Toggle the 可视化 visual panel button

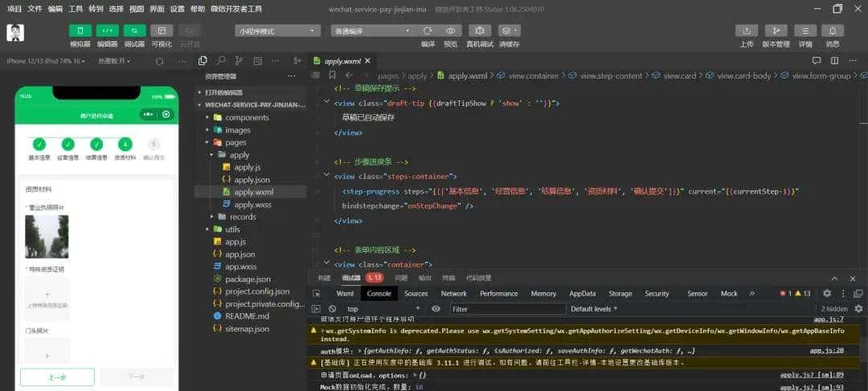pos(162,31)
